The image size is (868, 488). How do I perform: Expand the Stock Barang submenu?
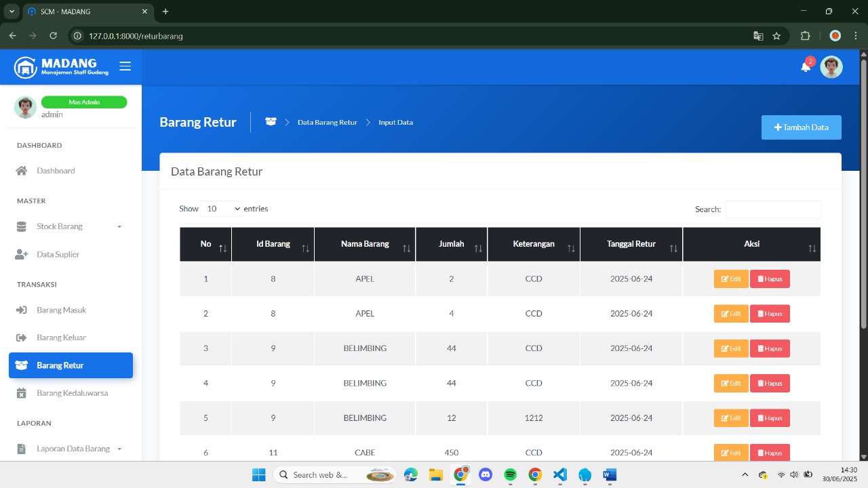click(119, 226)
